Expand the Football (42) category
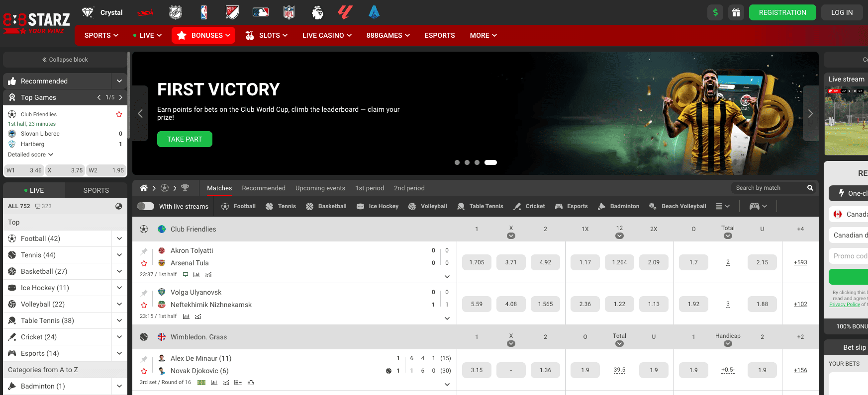This screenshot has height=395, width=868. coord(119,238)
